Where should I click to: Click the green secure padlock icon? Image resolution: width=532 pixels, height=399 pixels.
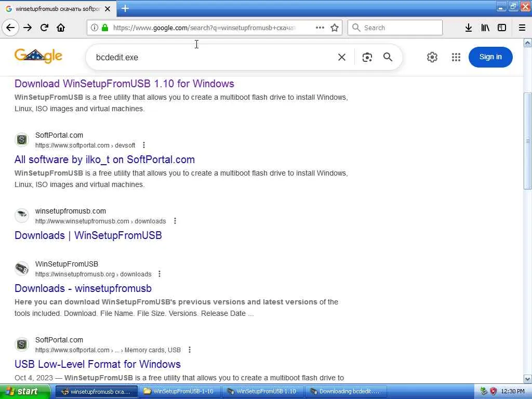[x=105, y=28]
